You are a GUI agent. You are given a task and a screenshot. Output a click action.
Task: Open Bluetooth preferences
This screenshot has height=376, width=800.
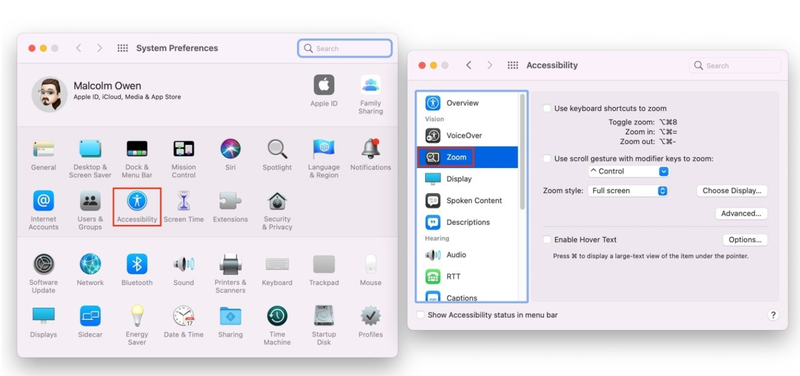click(137, 264)
